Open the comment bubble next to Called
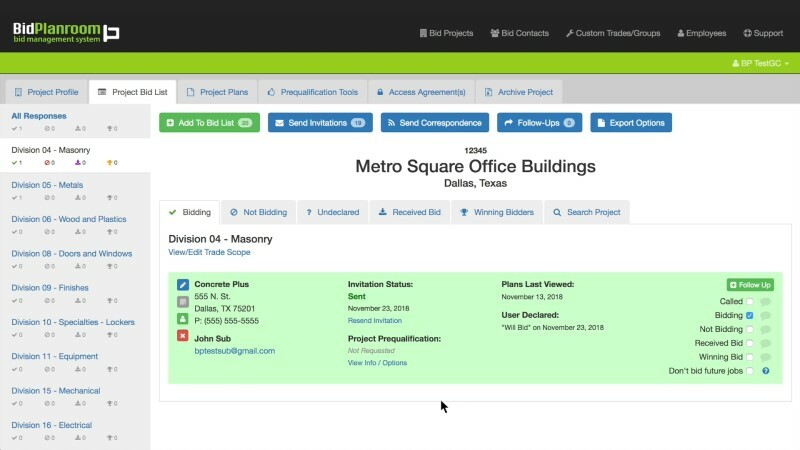This screenshot has height=450, width=800. (x=765, y=302)
